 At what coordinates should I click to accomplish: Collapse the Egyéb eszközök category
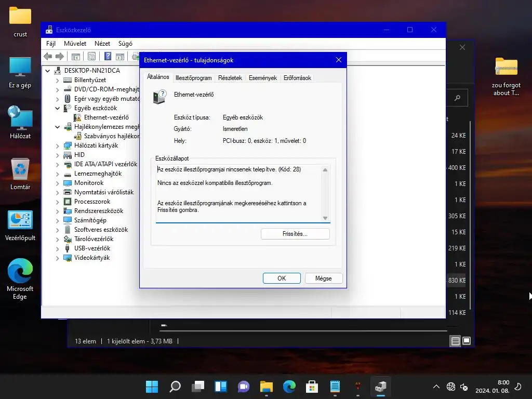coord(57,108)
